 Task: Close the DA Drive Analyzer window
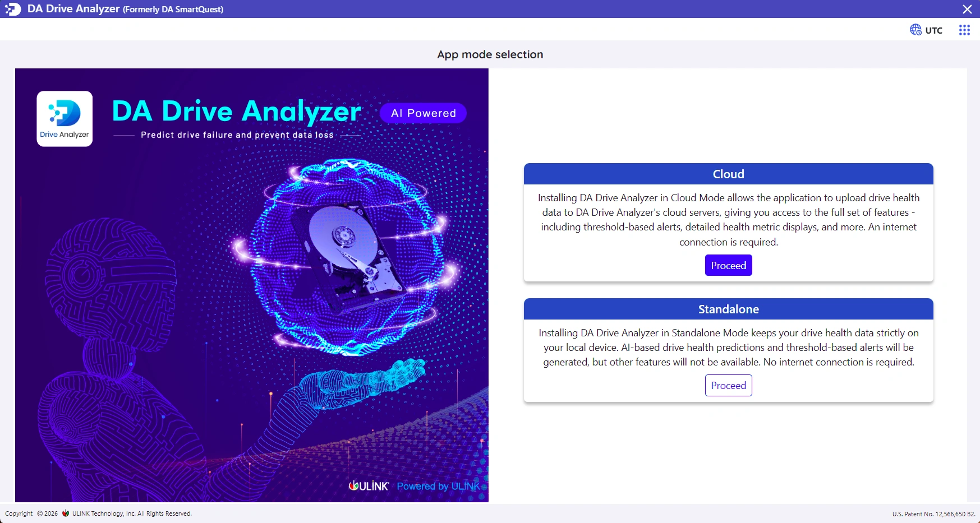968,9
